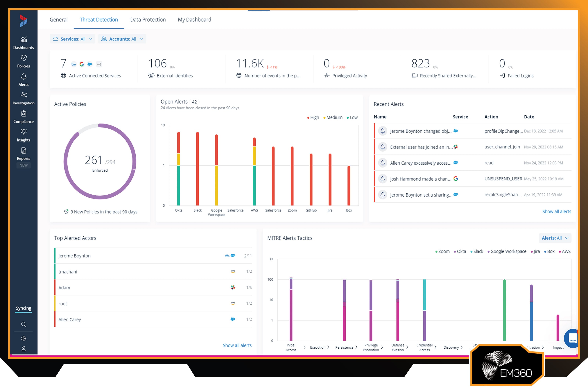Toggle the Zoom legend in MITRE Alerts Tactics
This screenshot has width=588, height=392.
click(x=442, y=251)
